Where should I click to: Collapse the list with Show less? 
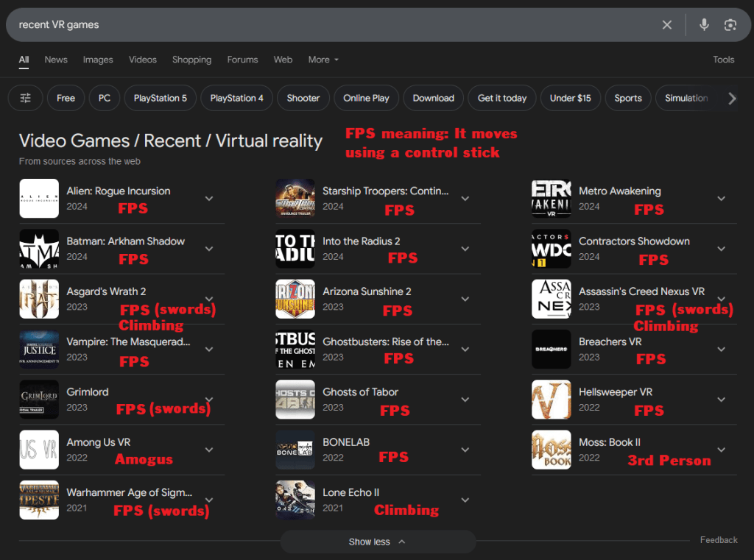[x=377, y=542]
